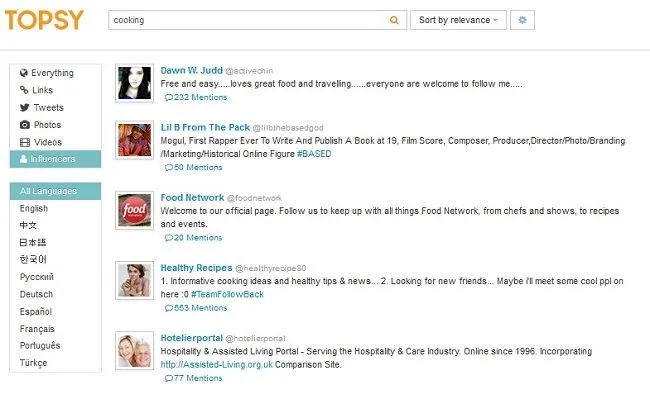
Task: Select the Tweets filter
Action: [x=56, y=107]
